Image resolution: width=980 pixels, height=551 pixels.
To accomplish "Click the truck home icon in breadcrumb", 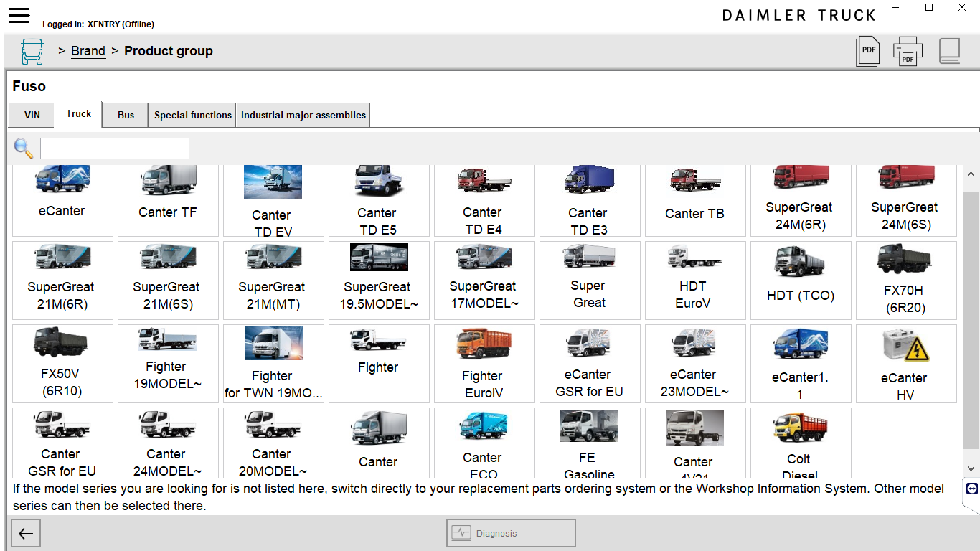I will pyautogui.click(x=32, y=52).
